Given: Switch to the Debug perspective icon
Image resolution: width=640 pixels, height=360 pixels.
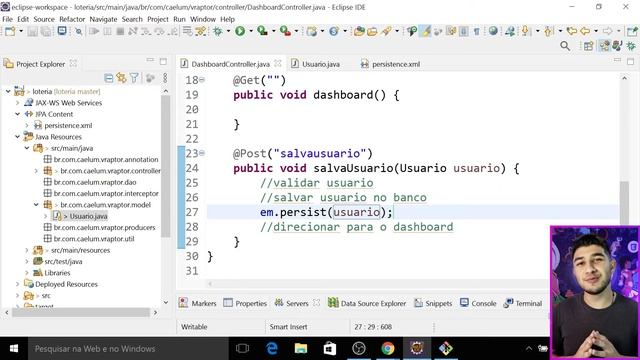Looking at the screenshot, I should point(631,46).
